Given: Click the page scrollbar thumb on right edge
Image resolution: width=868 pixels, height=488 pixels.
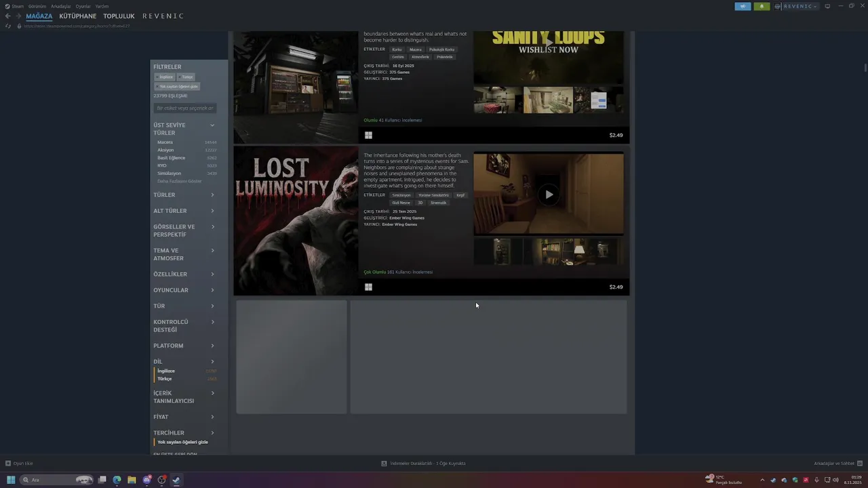Looking at the screenshot, I should (x=865, y=67).
